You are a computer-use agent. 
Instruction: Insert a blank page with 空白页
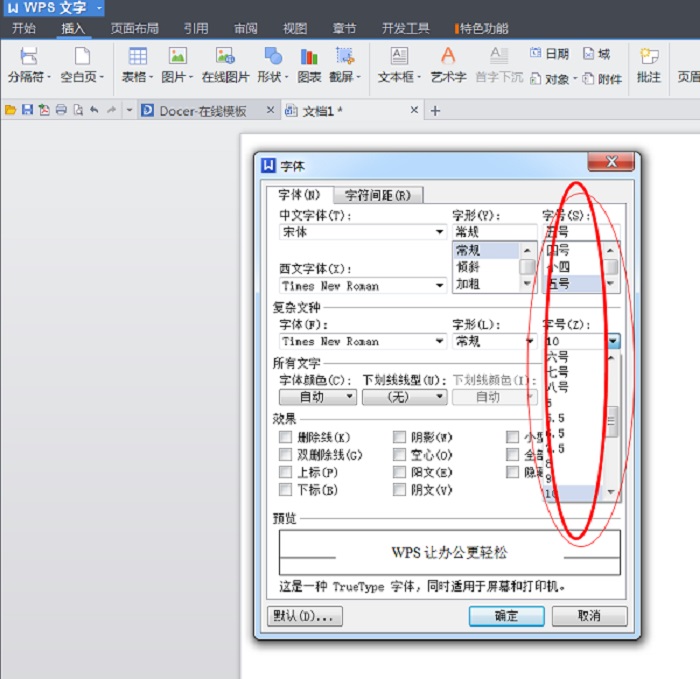coord(81,58)
